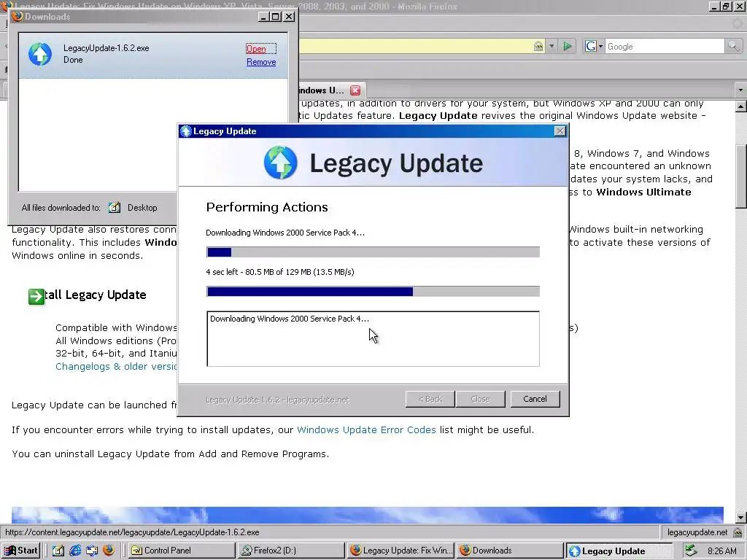747x560 pixels.
Task: Click the Service Pack download progress bar
Action: click(373, 292)
